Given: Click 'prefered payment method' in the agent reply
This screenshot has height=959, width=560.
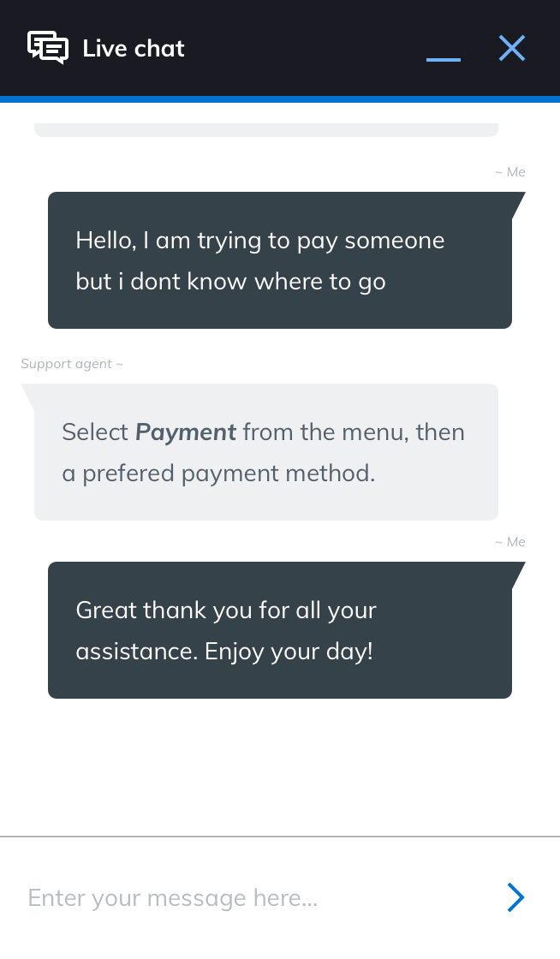Looking at the screenshot, I should tap(229, 474).
